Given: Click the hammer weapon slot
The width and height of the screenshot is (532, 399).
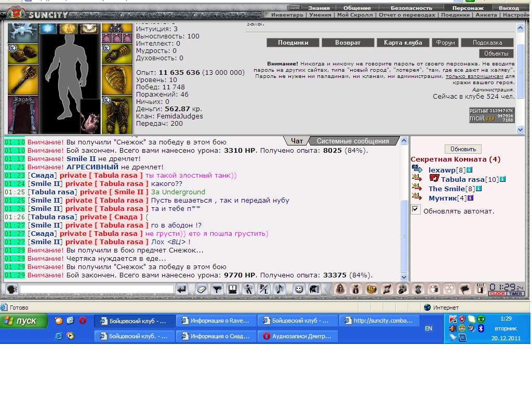Looking at the screenshot, I should pos(23,79).
